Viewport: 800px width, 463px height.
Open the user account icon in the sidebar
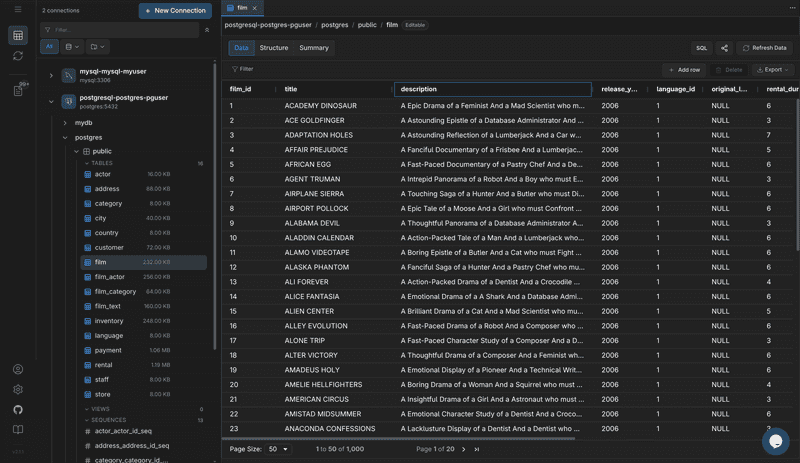pyautogui.click(x=18, y=369)
